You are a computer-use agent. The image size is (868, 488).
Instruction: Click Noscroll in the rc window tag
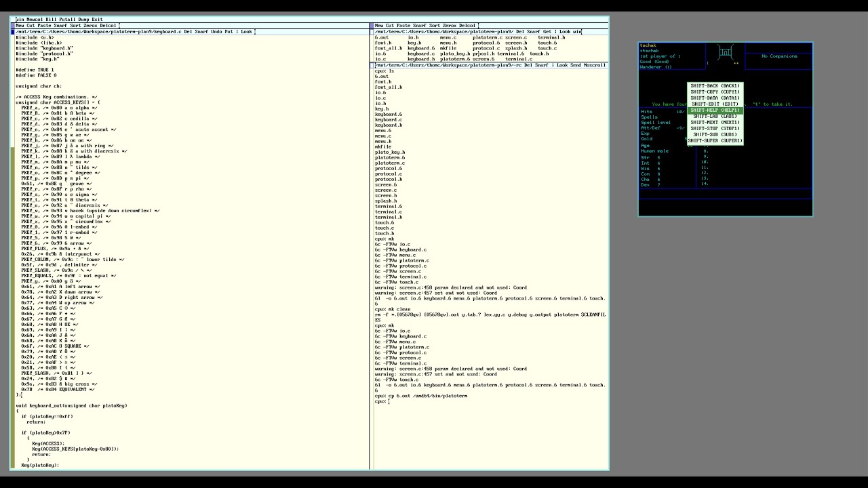[594, 65]
